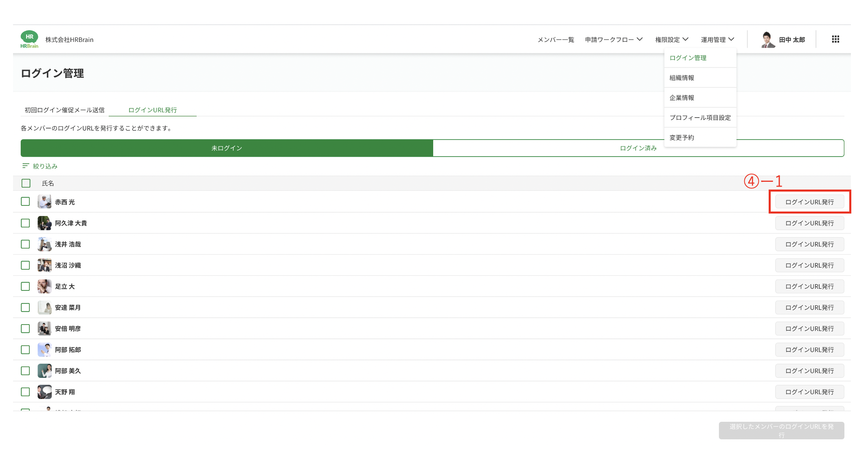
Task: Check the box for 阿部 拓郎
Action: coord(25,349)
